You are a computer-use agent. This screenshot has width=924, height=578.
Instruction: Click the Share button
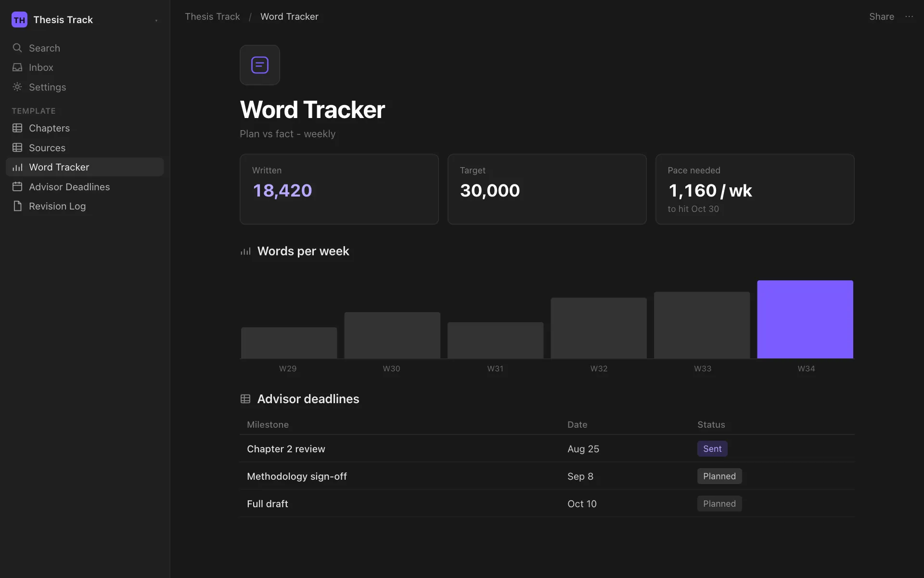coord(881,16)
